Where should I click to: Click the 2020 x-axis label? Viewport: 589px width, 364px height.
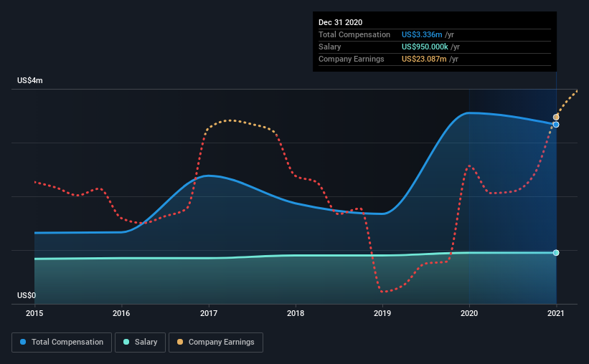(x=469, y=313)
